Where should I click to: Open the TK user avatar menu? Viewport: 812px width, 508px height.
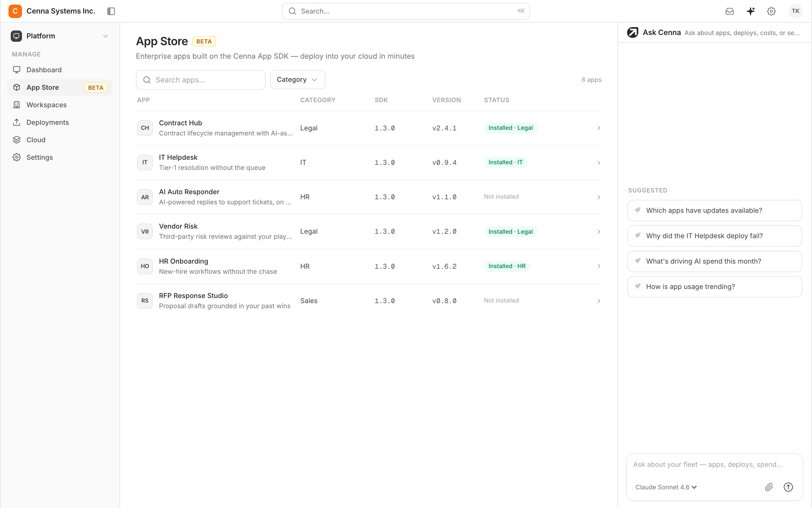(795, 11)
